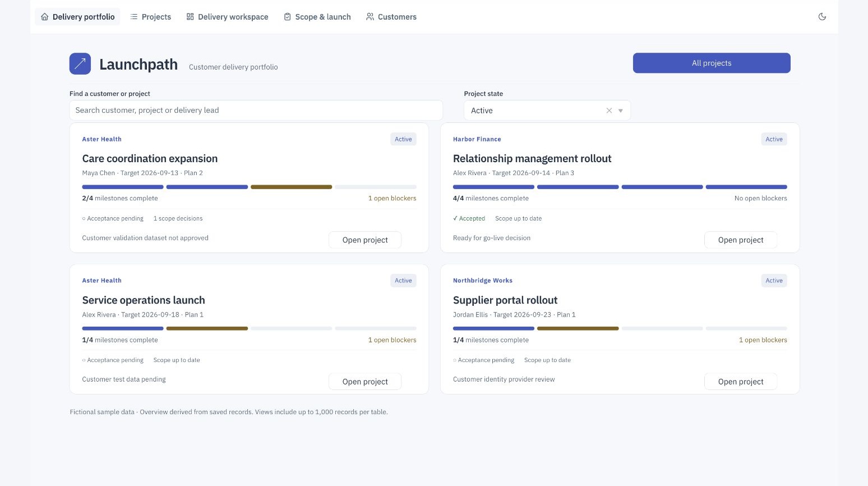Go to the Delivery workspace tab
Screen dimensions: 868x486
227,17
